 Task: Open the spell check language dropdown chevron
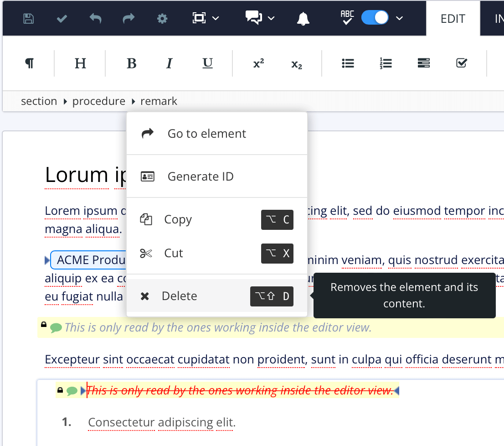tap(400, 19)
